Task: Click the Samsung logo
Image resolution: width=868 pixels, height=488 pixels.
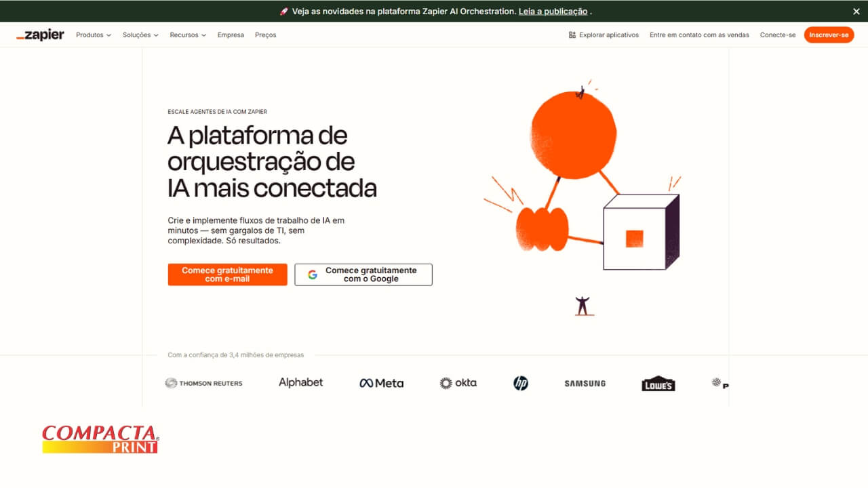Action: [585, 384]
